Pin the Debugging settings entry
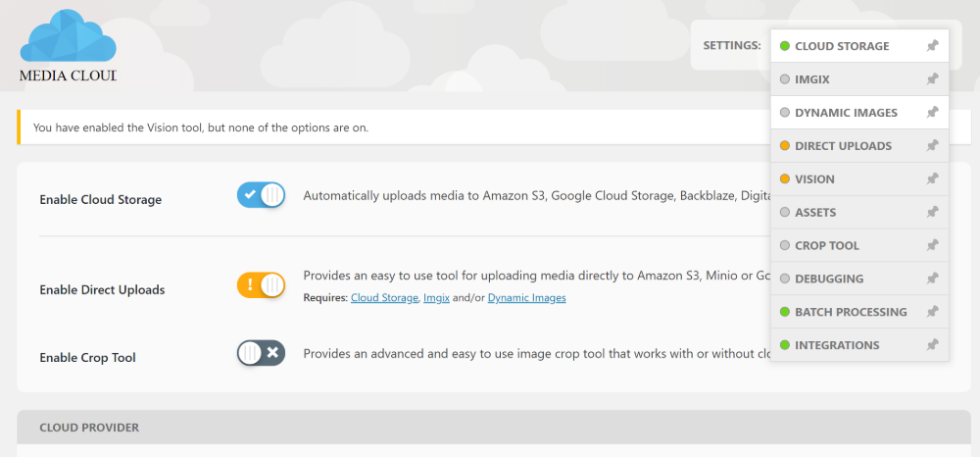The width and height of the screenshot is (980, 457). point(932,279)
